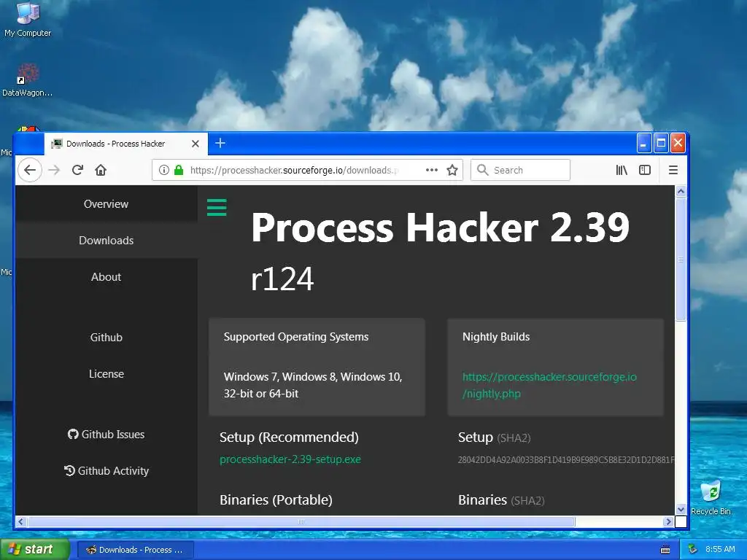747x560 pixels.
Task: Click the vertical scrollbar thumb
Action: [x=681, y=260]
